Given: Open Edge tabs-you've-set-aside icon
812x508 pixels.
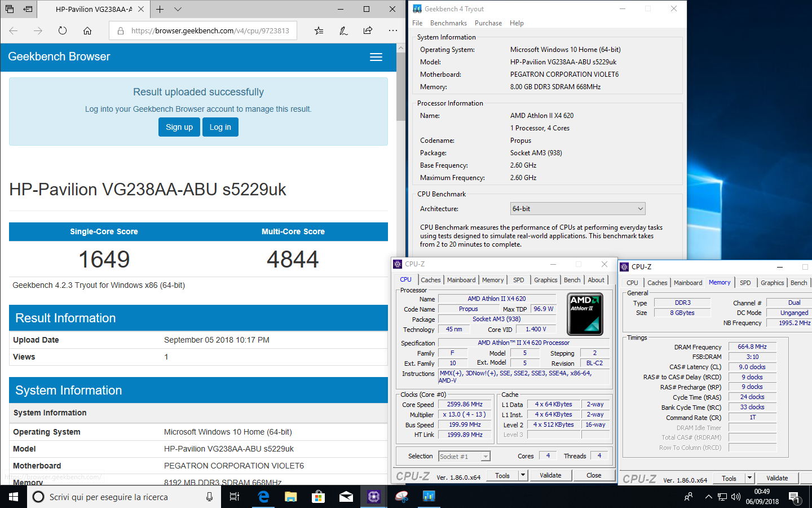Looking at the screenshot, I should pyautogui.click(x=10, y=9).
